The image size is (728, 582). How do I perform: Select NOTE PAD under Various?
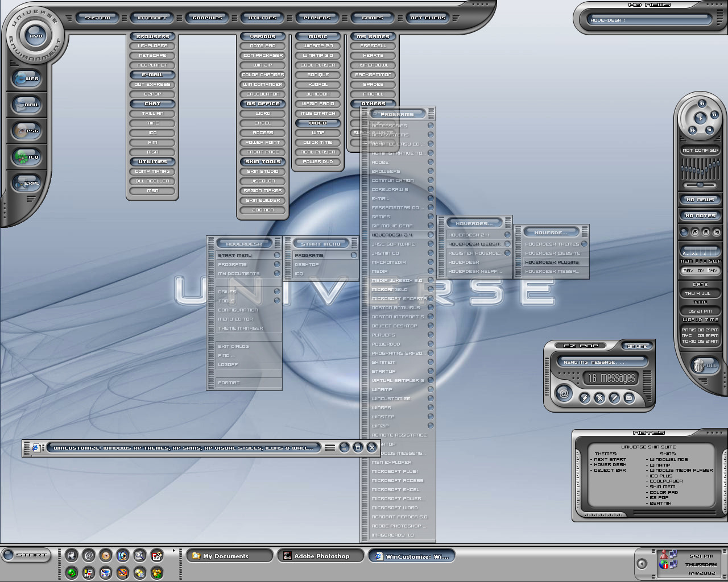(263, 45)
